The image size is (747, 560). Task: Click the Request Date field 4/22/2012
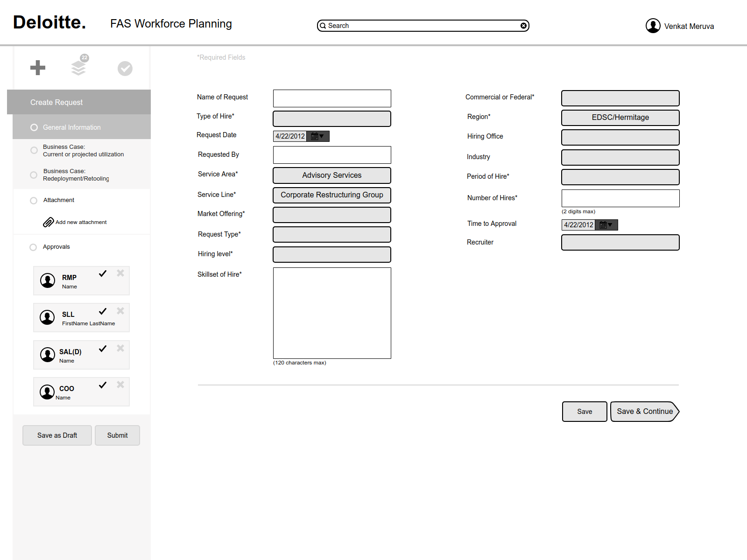click(290, 136)
